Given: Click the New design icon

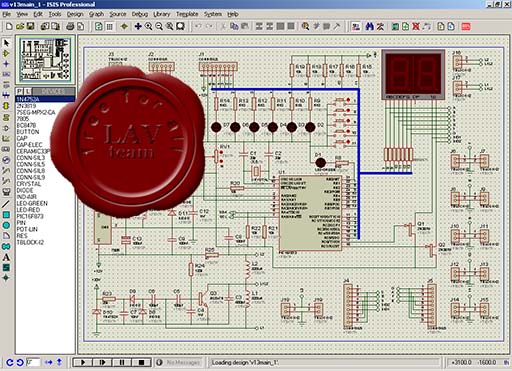Looking at the screenshot, I should coord(9,26).
